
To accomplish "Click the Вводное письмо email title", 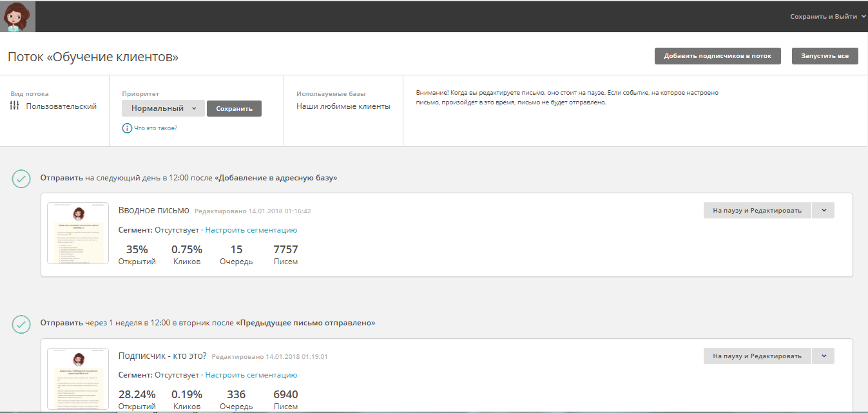I will coord(154,210).
